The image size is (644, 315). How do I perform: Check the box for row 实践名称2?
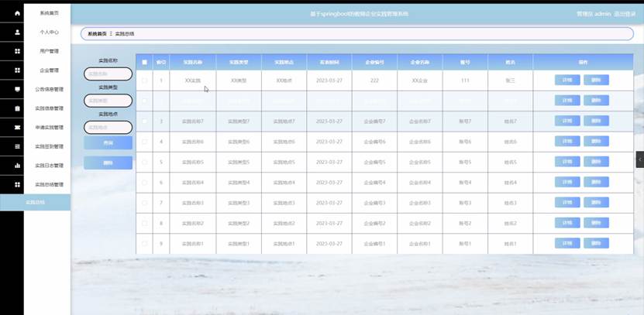pyautogui.click(x=144, y=223)
